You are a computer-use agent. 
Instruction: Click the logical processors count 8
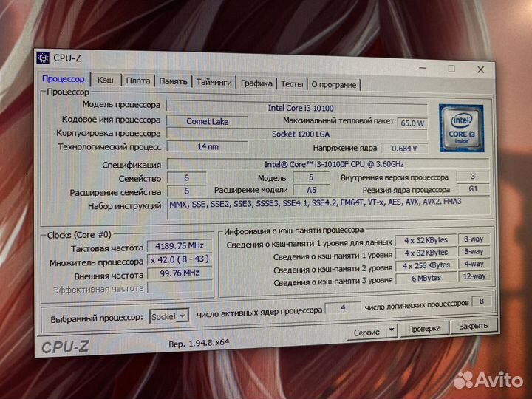pyautogui.click(x=481, y=301)
